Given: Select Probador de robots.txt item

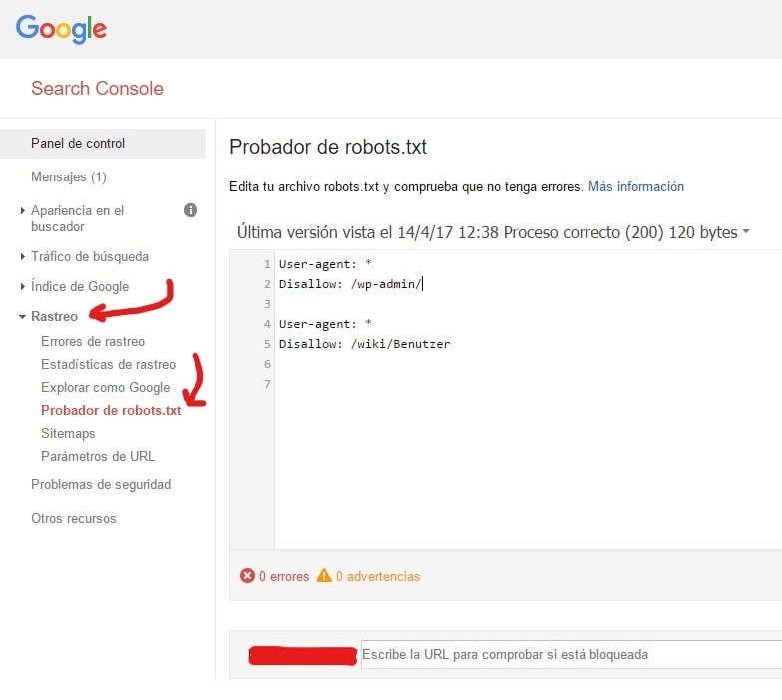Looking at the screenshot, I should coord(111,410).
